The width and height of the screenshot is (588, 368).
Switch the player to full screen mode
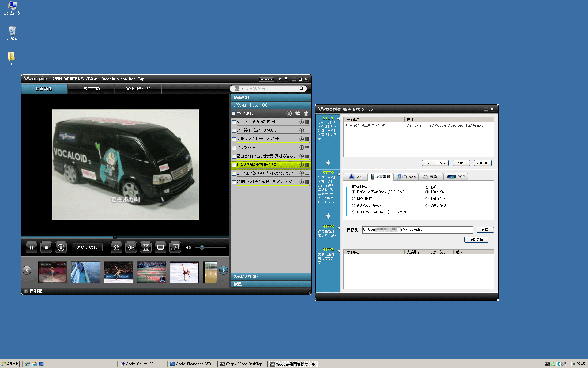[145, 247]
